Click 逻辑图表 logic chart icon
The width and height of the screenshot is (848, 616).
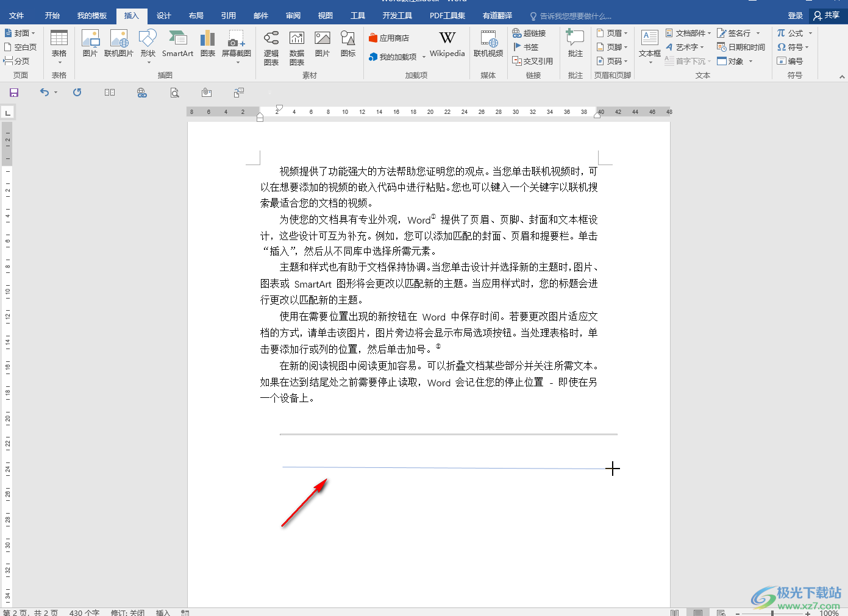(271, 48)
